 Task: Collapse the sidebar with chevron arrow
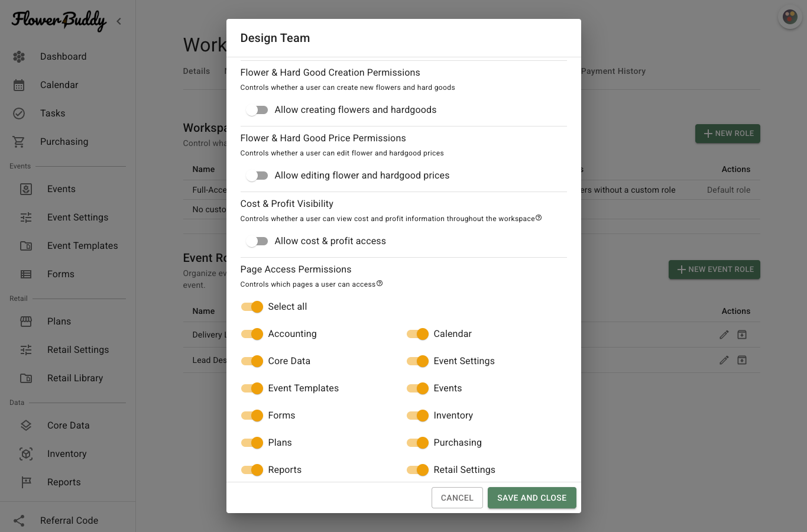click(x=119, y=21)
